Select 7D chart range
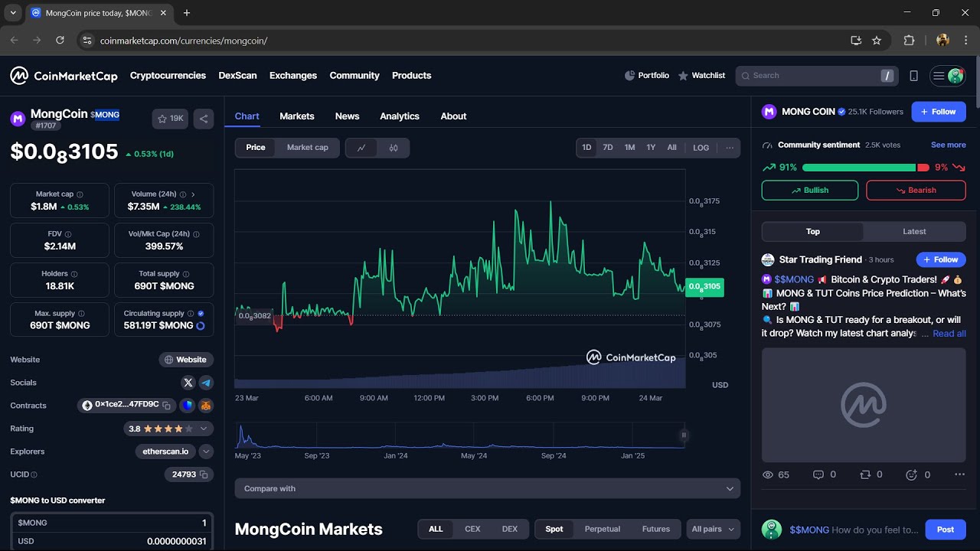The image size is (980, 551). coord(608,148)
